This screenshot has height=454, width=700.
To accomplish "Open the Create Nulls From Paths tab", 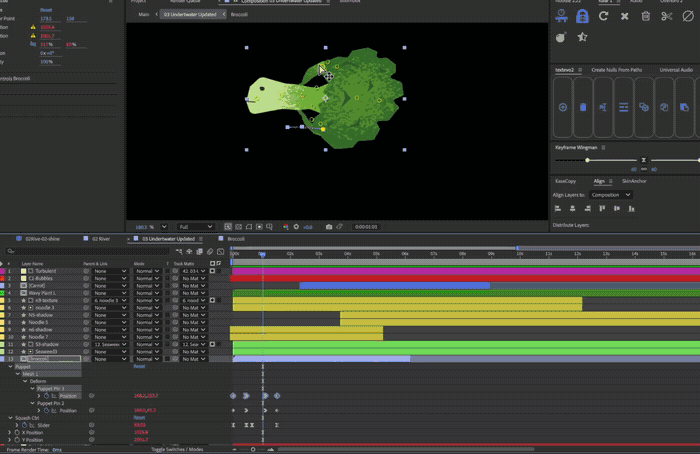I will click(x=617, y=70).
